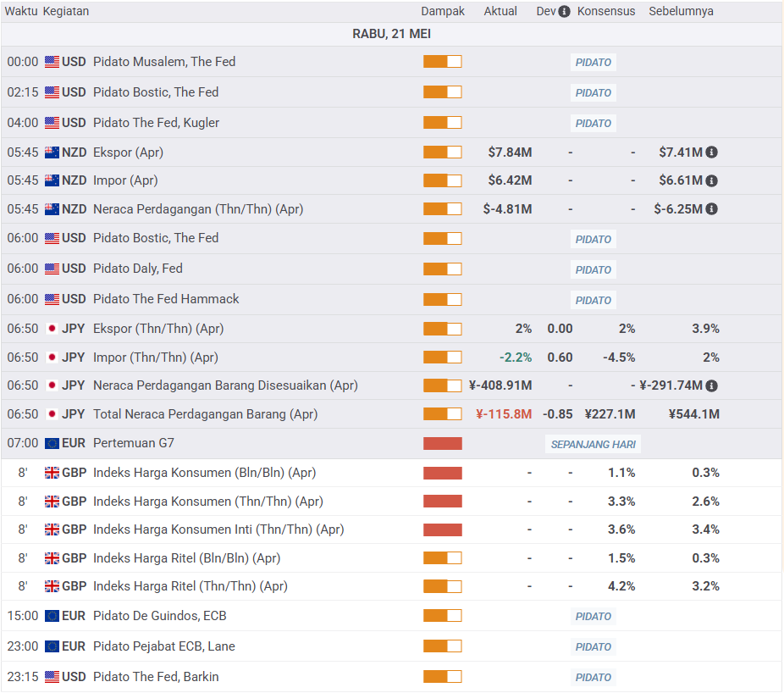Image resolution: width=784 pixels, height=693 pixels.
Task: Click UK flag on Indeks Harga Ritel (Bln/Bln)
Action: click(x=52, y=558)
